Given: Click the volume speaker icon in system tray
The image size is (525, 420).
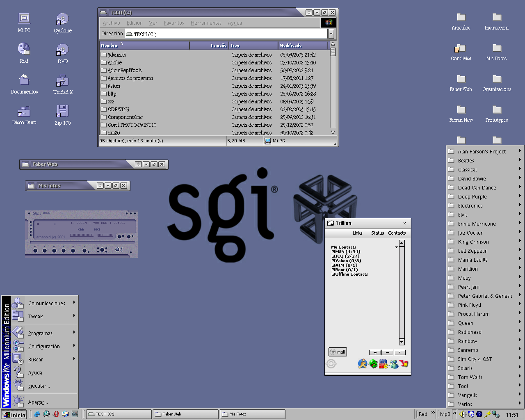Looking at the screenshot, I should click(463, 414).
